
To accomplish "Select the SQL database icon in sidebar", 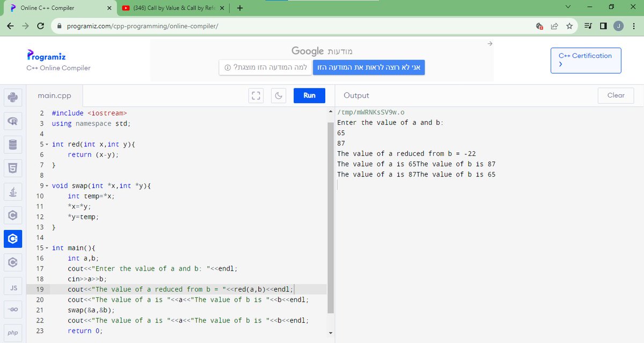I will [13, 144].
